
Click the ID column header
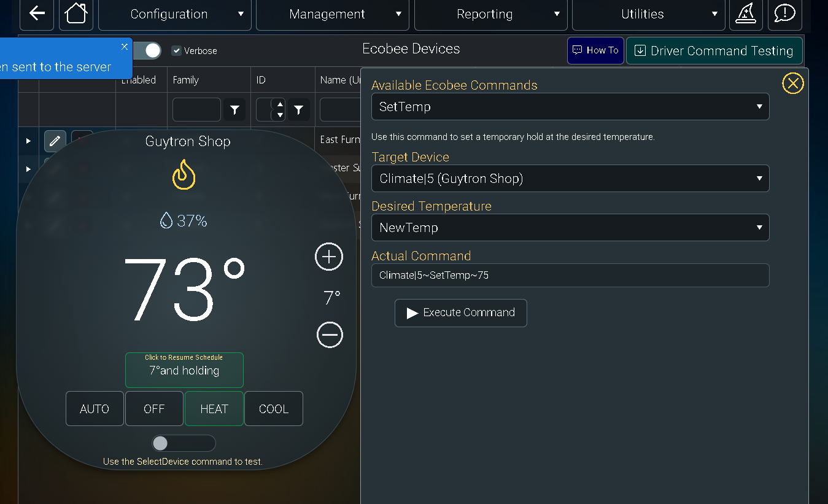tap(261, 80)
